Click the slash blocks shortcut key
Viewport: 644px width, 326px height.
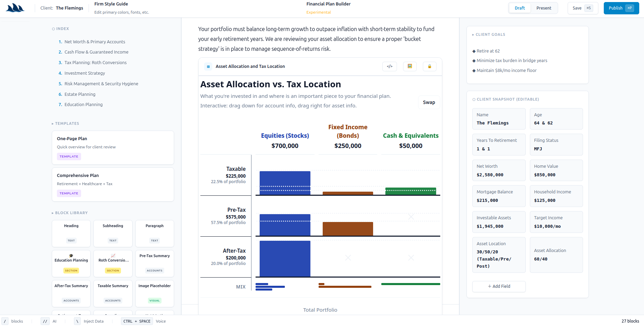tap(5, 321)
